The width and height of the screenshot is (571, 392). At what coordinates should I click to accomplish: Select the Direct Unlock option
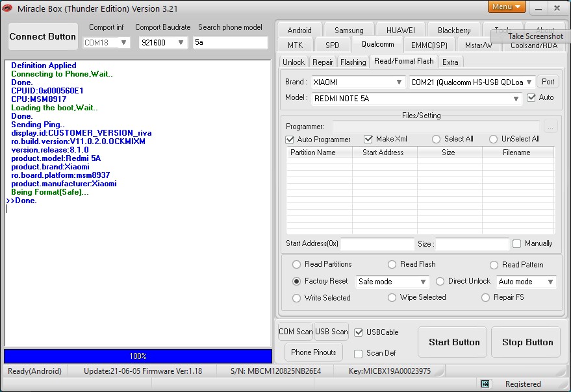tap(440, 282)
